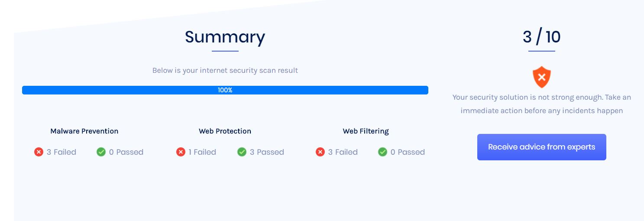Click the red failed icon under Malware Prevention
Screen dimensions: 644x221
(39, 152)
